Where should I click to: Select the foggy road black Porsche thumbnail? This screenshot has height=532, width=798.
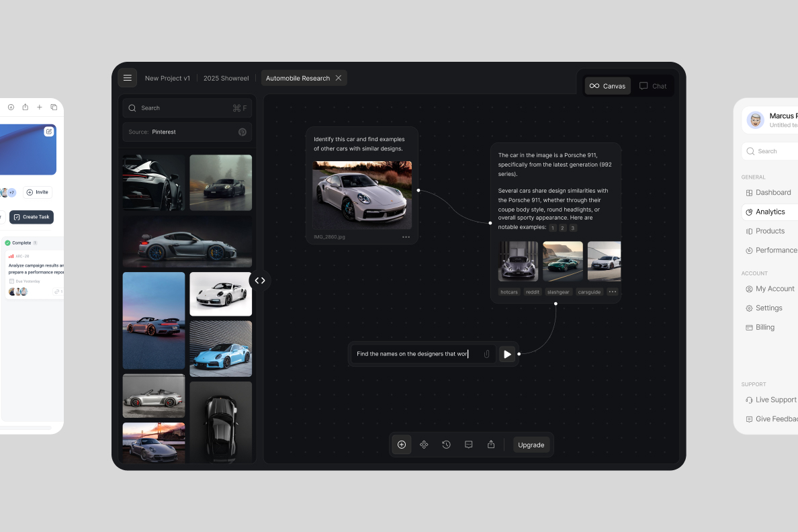coord(221,183)
